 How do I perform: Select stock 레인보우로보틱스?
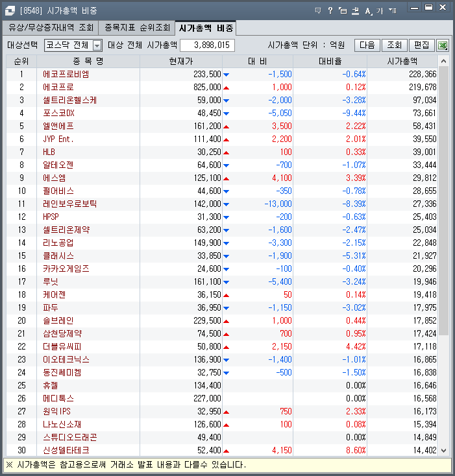70,204
